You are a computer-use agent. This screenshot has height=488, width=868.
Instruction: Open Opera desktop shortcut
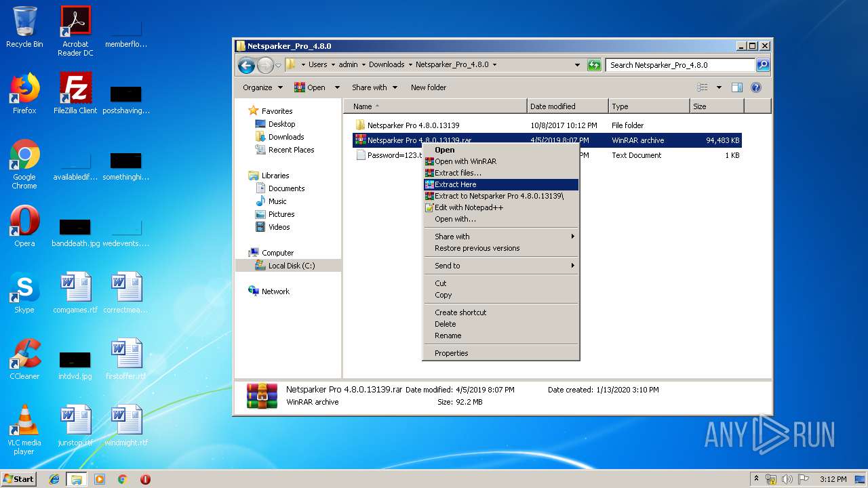[x=24, y=226]
